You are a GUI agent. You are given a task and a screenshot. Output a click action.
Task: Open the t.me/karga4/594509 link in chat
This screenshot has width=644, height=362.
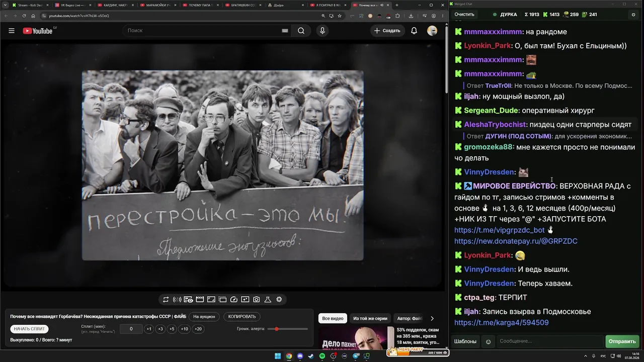click(x=502, y=323)
